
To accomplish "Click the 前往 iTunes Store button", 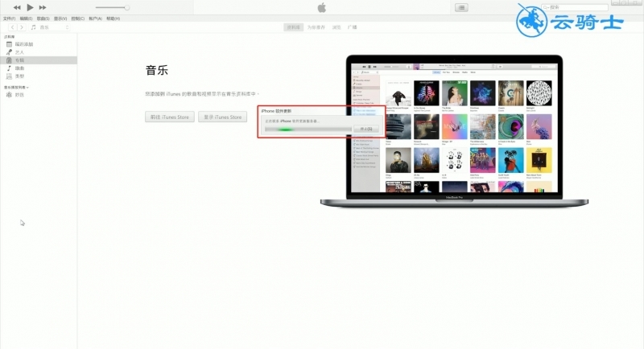I will [x=170, y=117].
